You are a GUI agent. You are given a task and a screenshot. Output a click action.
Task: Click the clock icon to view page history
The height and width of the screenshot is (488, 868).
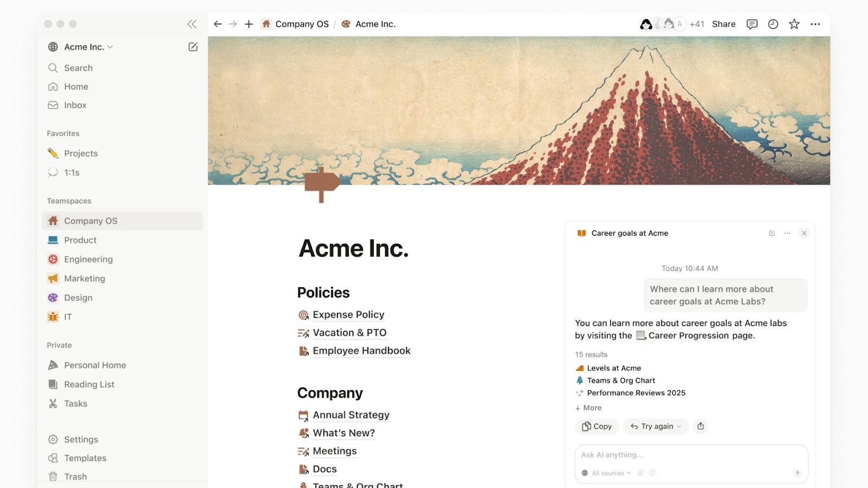773,24
